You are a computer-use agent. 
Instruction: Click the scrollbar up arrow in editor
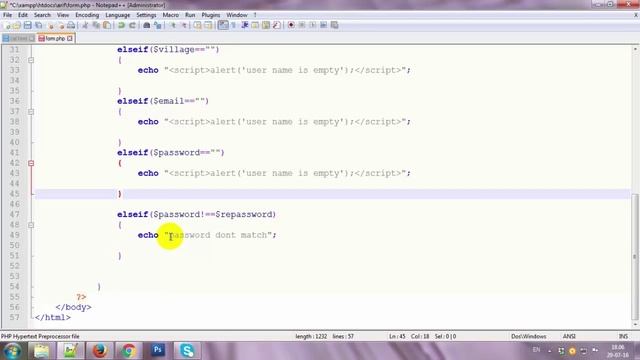click(635, 49)
